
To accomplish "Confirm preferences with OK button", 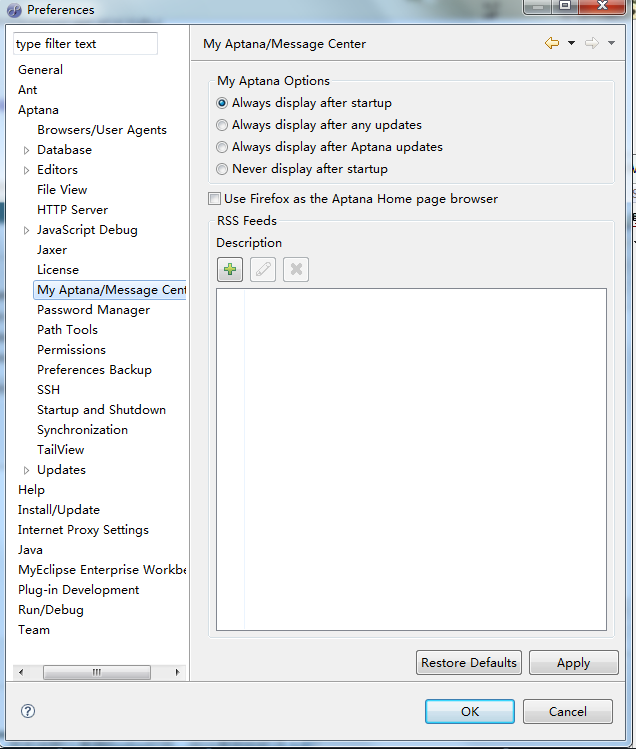I will tap(470, 711).
